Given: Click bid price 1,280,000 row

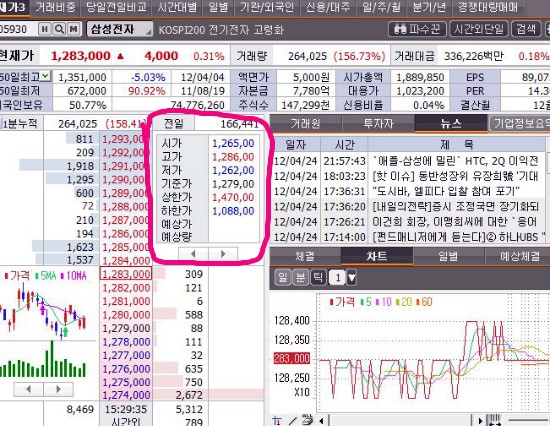Looking at the screenshot, I should [x=126, y=315].
